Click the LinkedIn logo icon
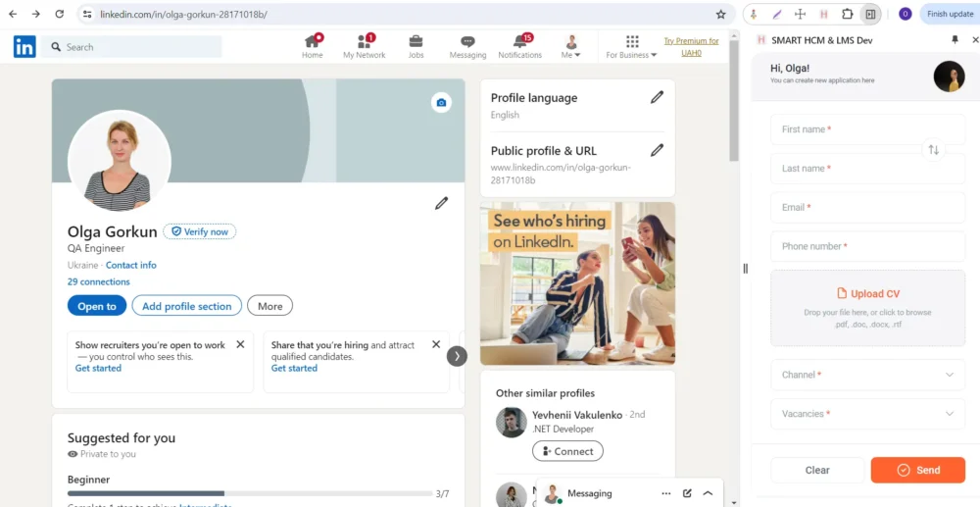 tap(24, 46)
